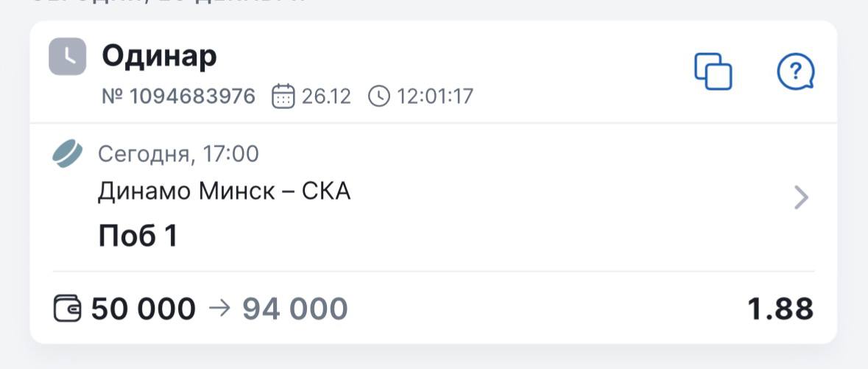Click the arrow between stake and payout

tap(219, 309)
